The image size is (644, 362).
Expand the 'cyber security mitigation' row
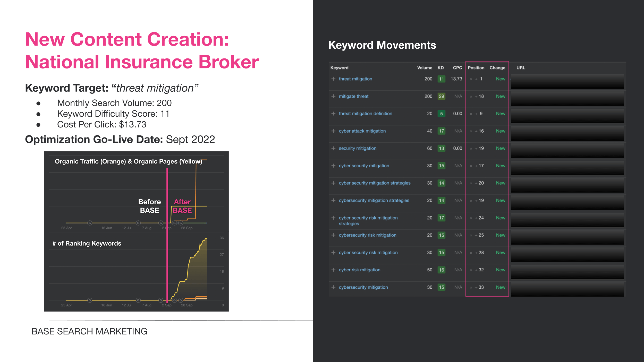[333, 166]
